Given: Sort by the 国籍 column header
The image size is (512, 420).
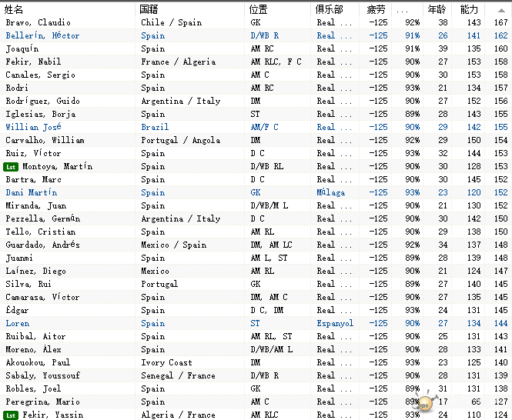Looking at the screenshot, I should coord(149,9).
